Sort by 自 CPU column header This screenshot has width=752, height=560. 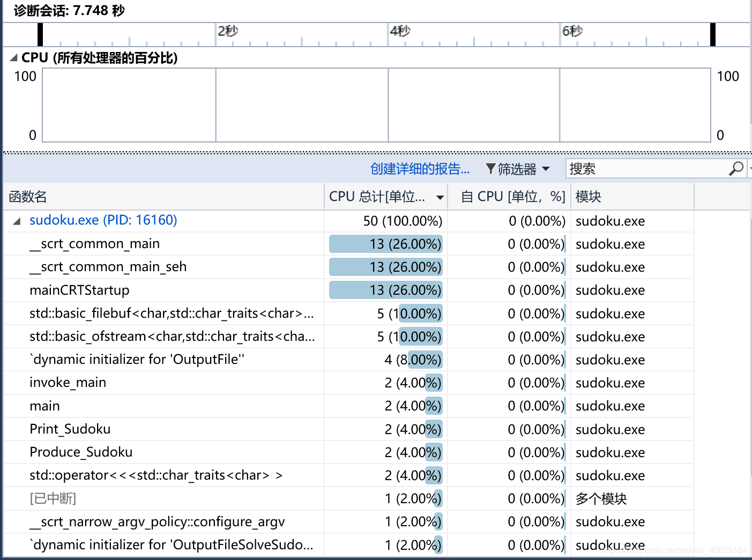coord(509,197)
